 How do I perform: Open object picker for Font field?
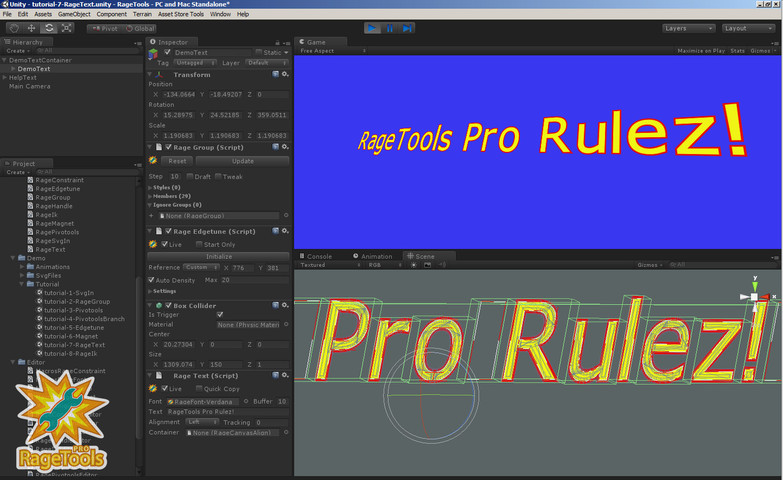[x=246, y=401]
